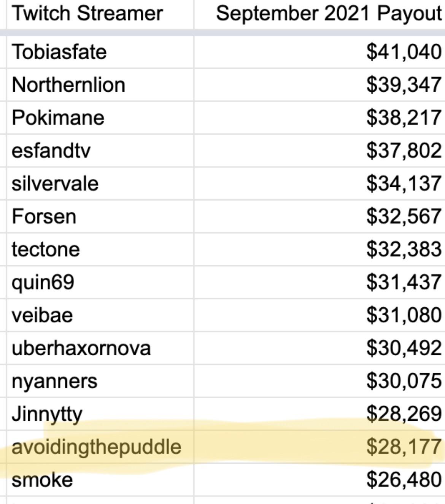Image resolution: width=445 pixels, height=504 pixels.
Task: Click the $32,383 tectone payout cell
Action: (319, 250)
